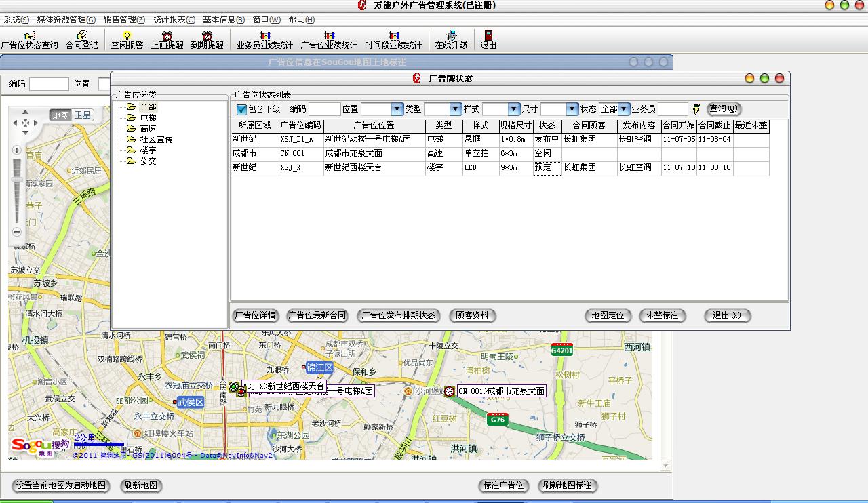Click 预定 status cell
This screenshot has width=868, height=503.
coord(547,167)
